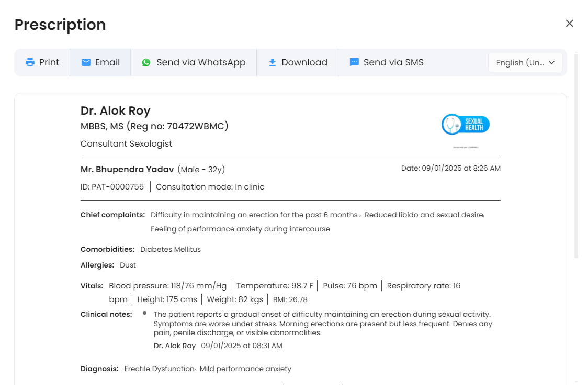Click the green WhatsApp logo icon
Screen dimensions: 588x389
(146, 63)
